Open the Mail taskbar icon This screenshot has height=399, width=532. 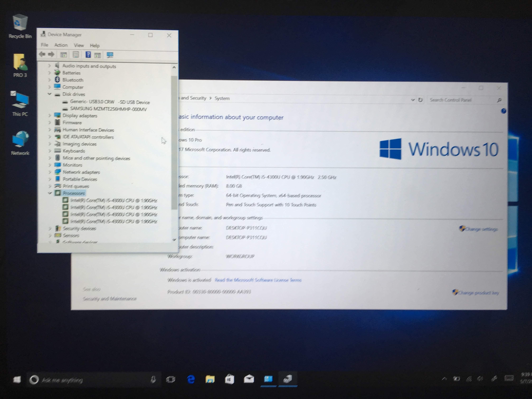(249, 379)
